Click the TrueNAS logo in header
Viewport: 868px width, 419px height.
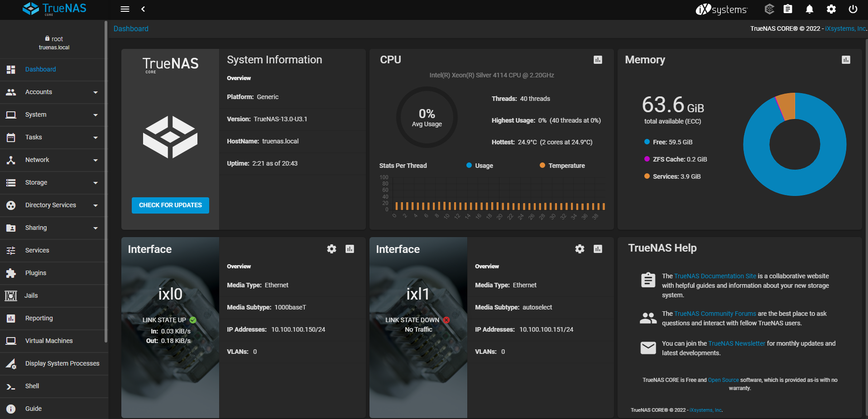(x=54, y=9)
